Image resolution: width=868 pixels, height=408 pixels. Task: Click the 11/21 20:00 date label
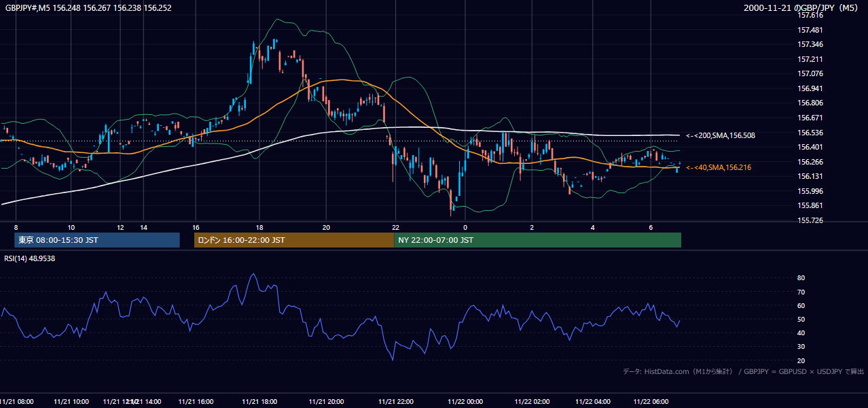pyautogui.click(x=326, y=402)
